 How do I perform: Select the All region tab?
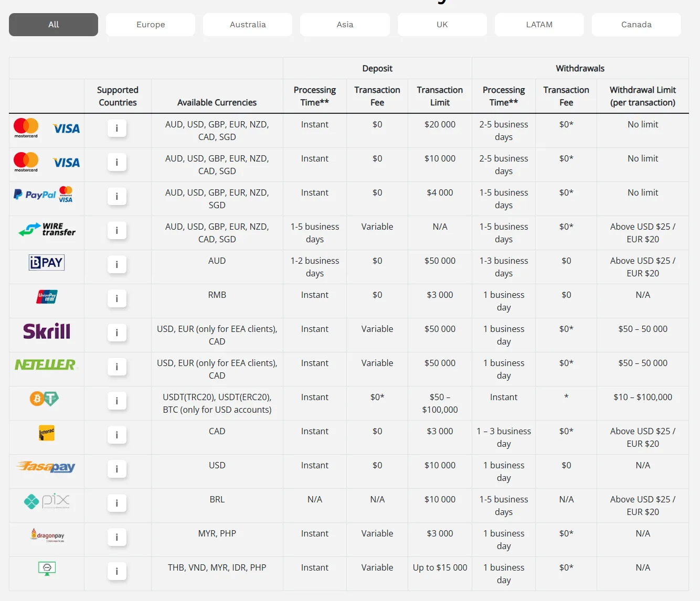tap(54, 25)
